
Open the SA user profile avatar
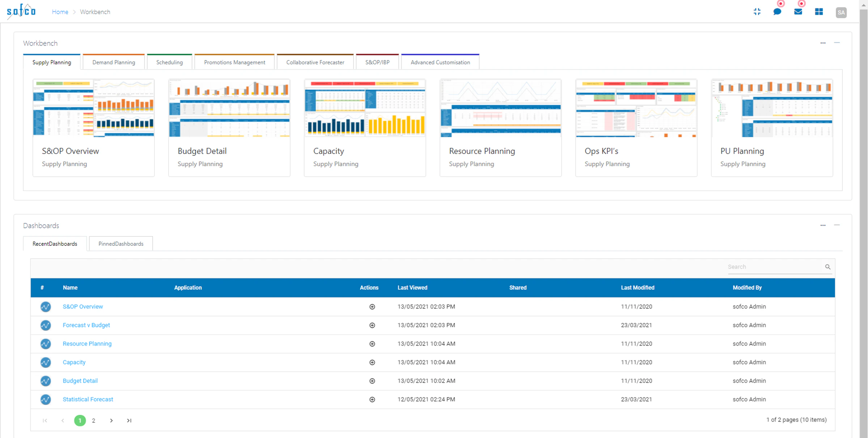(841, 12)
